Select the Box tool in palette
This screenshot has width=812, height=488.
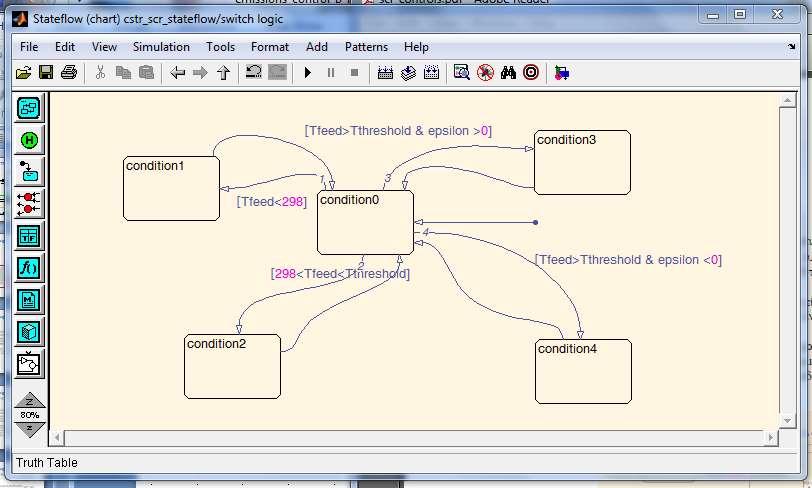pyautogui.click(x=28, y=332)
